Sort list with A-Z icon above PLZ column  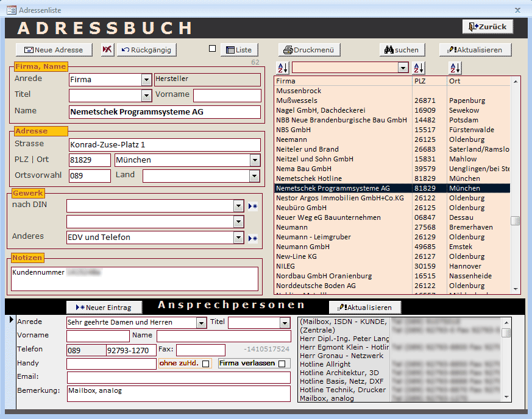tap(419, 68)
